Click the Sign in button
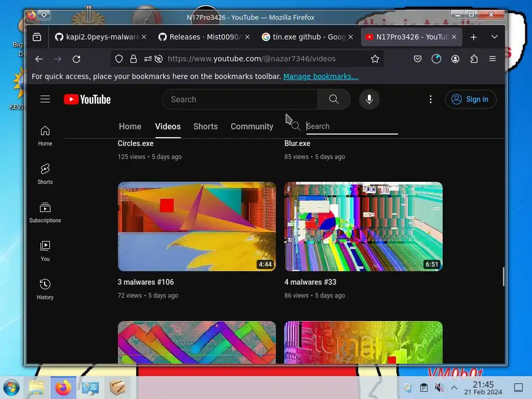Viewport: 532px width, 399px height. (x=471, y=99)
